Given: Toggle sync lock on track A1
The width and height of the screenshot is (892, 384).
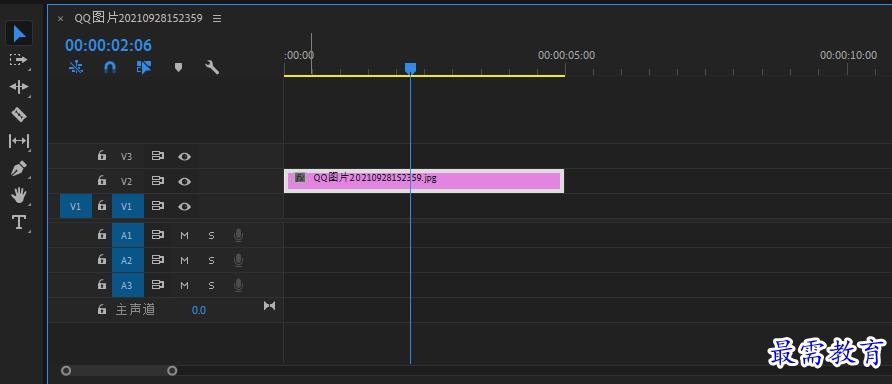Looking at the screenshot, I should click(x=158, y=235).
